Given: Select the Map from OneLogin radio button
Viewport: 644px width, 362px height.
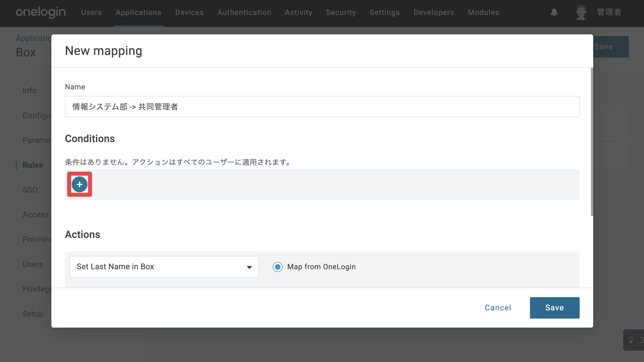Looking at the screenshot, I should click(x=278, y=267).
